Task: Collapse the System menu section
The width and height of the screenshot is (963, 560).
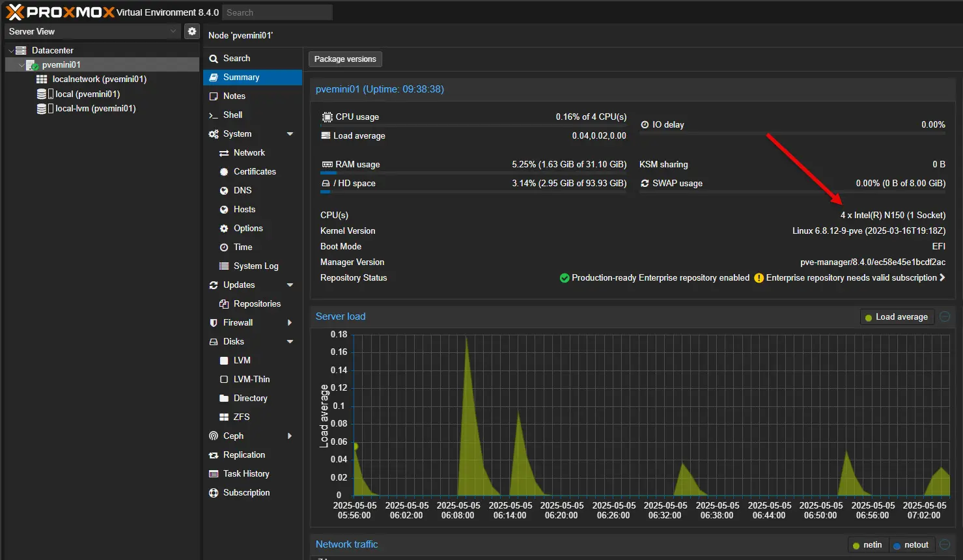Action: point(290,133)
